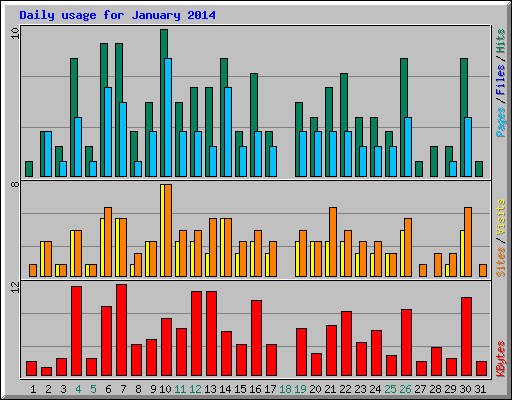Select green weekend day label '25'
This screenshot has width=512, height=400.
[x=390, y=389]
